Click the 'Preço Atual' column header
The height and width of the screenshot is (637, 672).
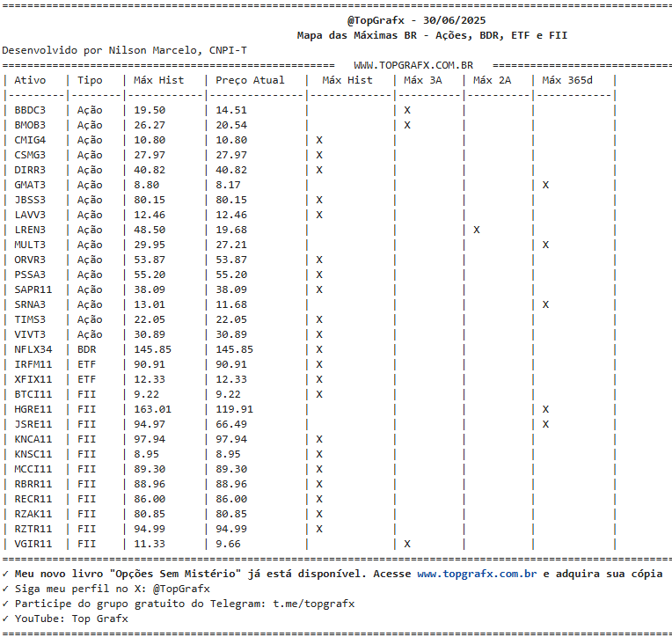(x=250, y=81)
